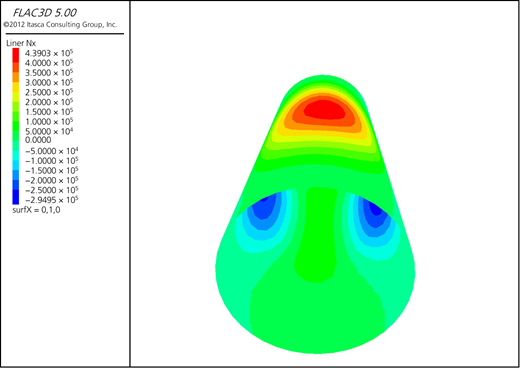Click legend value 2.0000 × 10^5
The width and height of the screenshot is (520, 368).
point(49,102)
